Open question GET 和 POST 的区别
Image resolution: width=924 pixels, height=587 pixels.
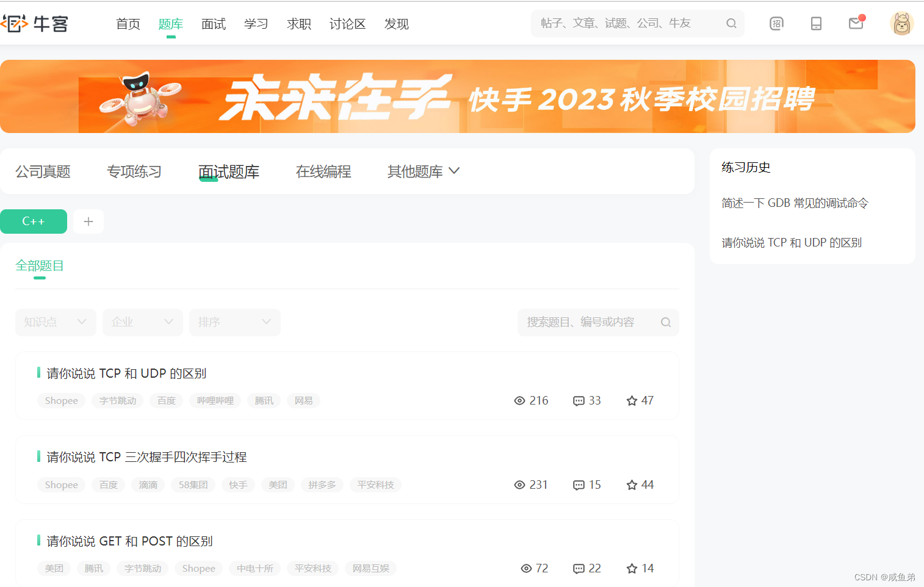(x=129, y=541)
